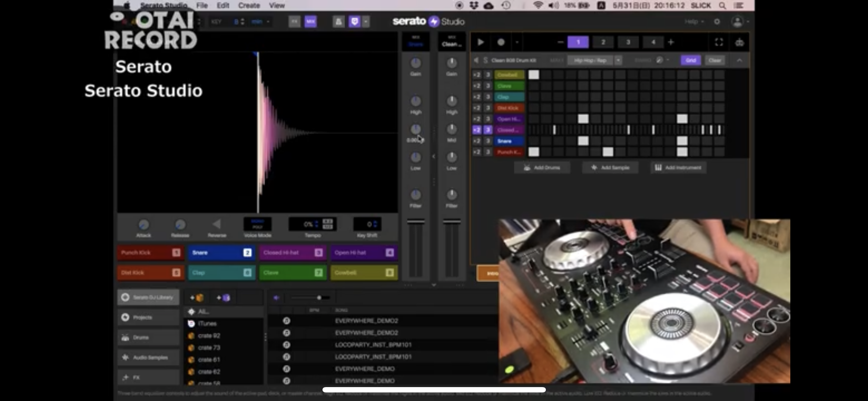The height and width of the screenshot is (401, 868).
Task: Trigger the Punch Kick pad
Action: [151, 252]
